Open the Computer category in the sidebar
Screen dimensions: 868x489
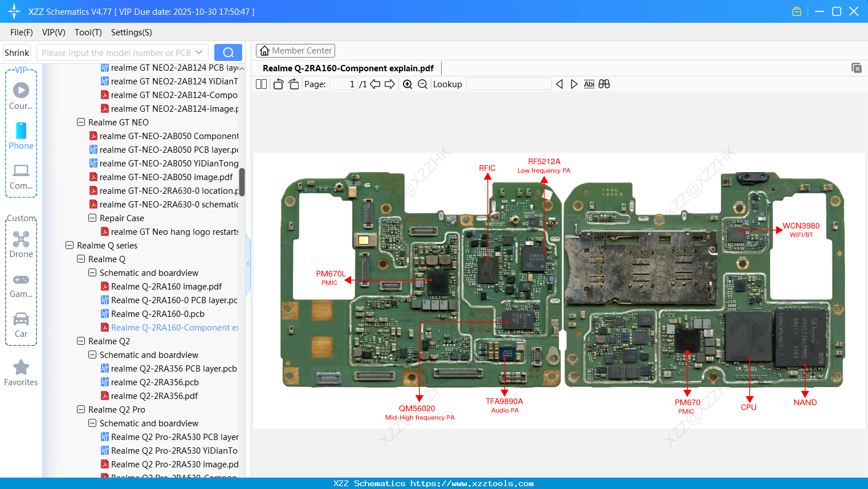pos(21,176)
